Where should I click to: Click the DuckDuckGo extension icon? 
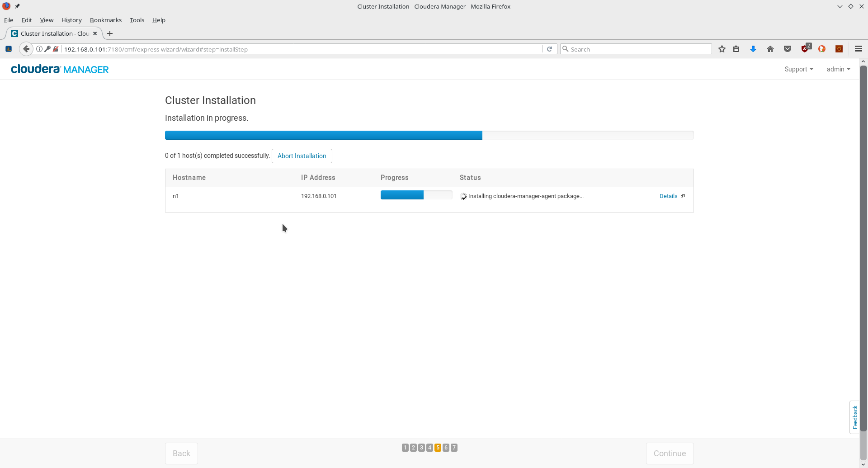[x=822, y=49]
